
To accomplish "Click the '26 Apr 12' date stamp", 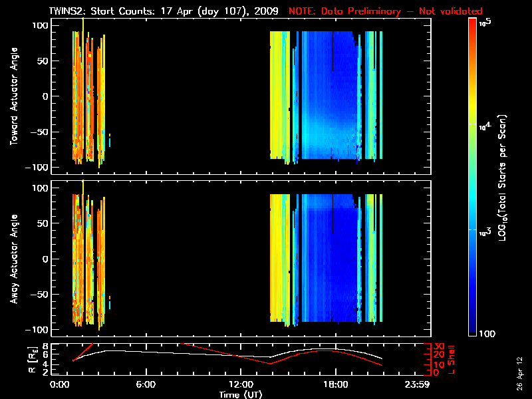I will click(519, 367).
